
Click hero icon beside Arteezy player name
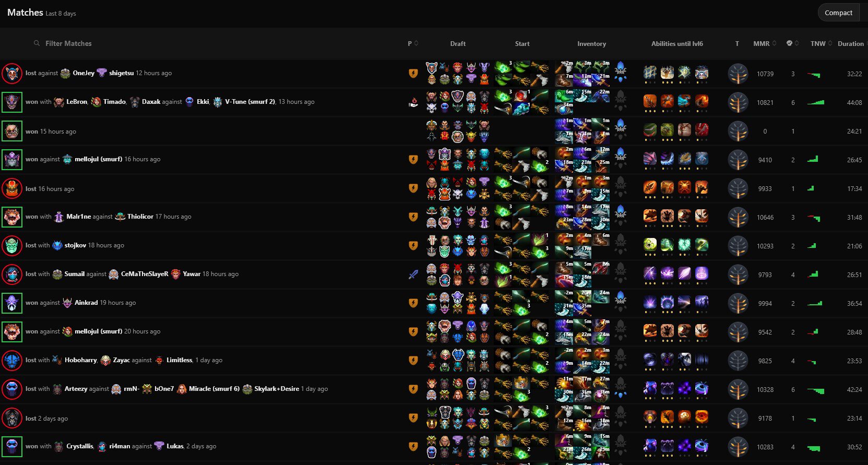coord(57,389)
